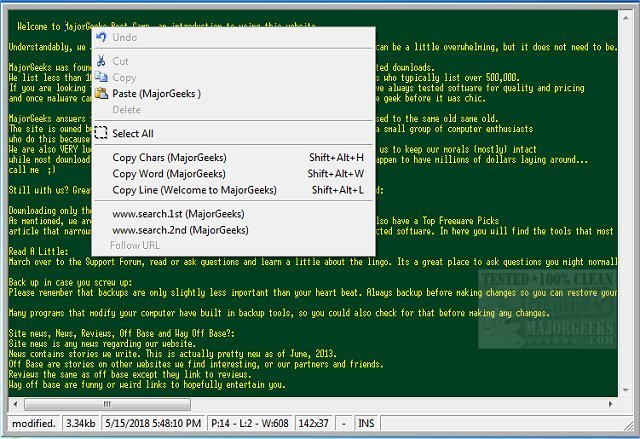This screenshot has width=640, height=439.
Task: Click the horizontal scrollbar thumb
Action: [x=107, y=404]
